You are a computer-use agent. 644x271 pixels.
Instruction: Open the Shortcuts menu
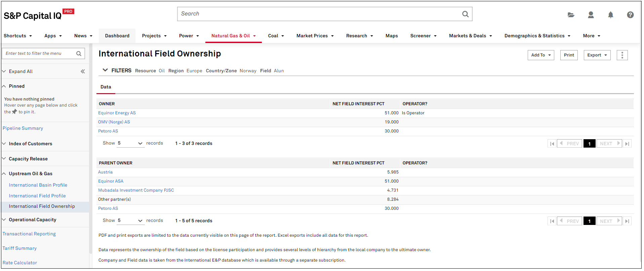18,36
